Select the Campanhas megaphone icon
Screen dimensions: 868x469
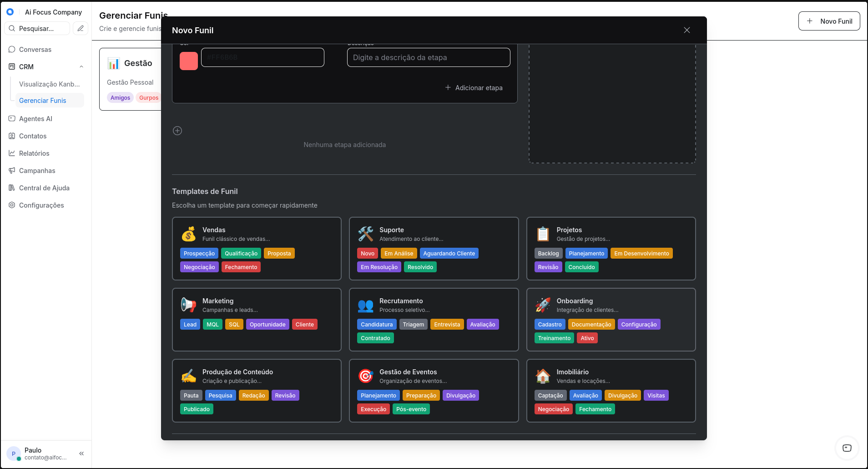click(x=12, y=170)
